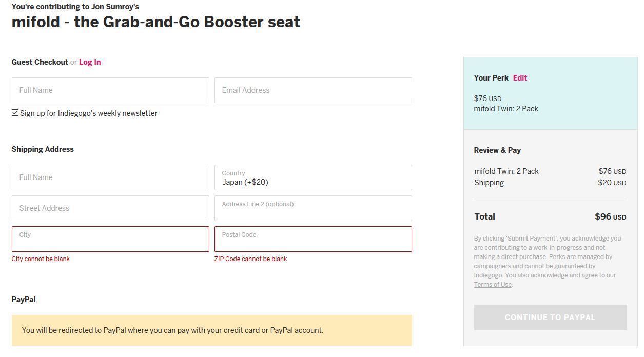Click the $20 USD shipping cost

(x=612, y=183)
